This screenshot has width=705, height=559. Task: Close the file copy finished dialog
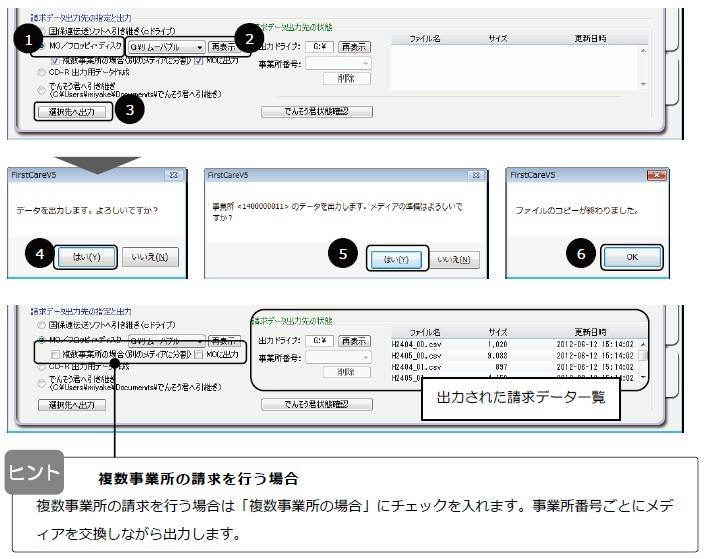pyautogui.click(x=662, y=173)
